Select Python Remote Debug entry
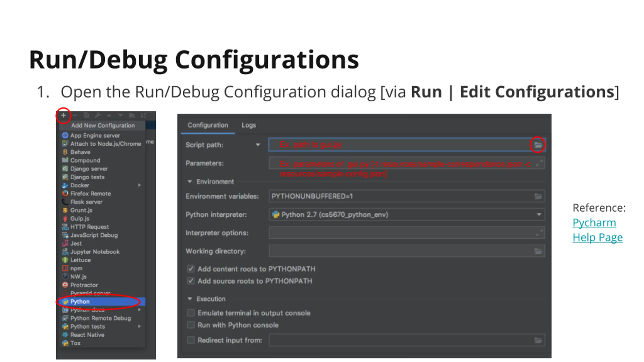Viewport: 644px width, 362px height. (102, 318)
